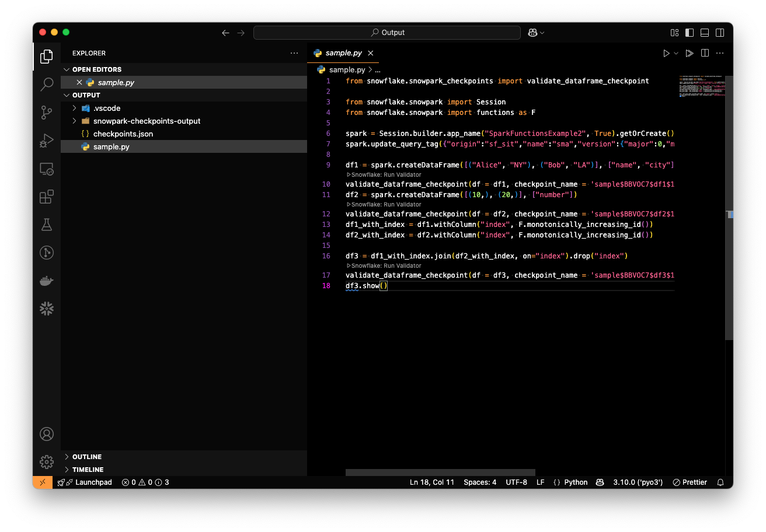The height and width of the screenshot is (532, 766).
Task: Select the sample.py editor tab
Action: (343, 53)
